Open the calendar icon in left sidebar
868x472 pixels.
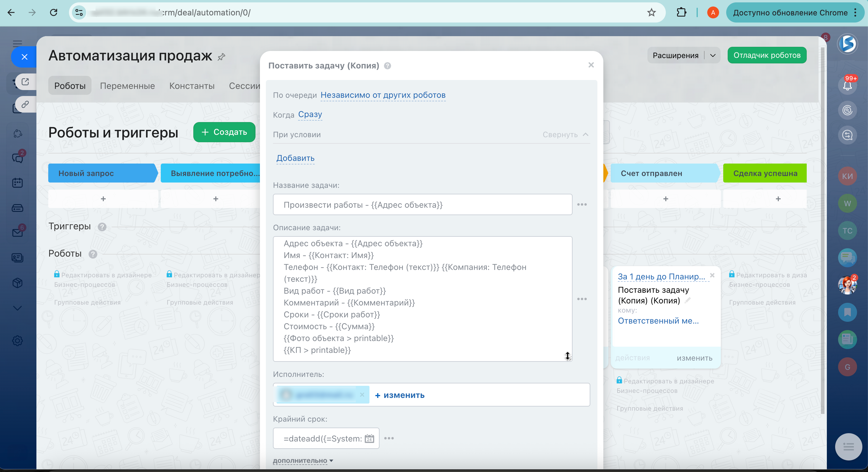(17, 183)
